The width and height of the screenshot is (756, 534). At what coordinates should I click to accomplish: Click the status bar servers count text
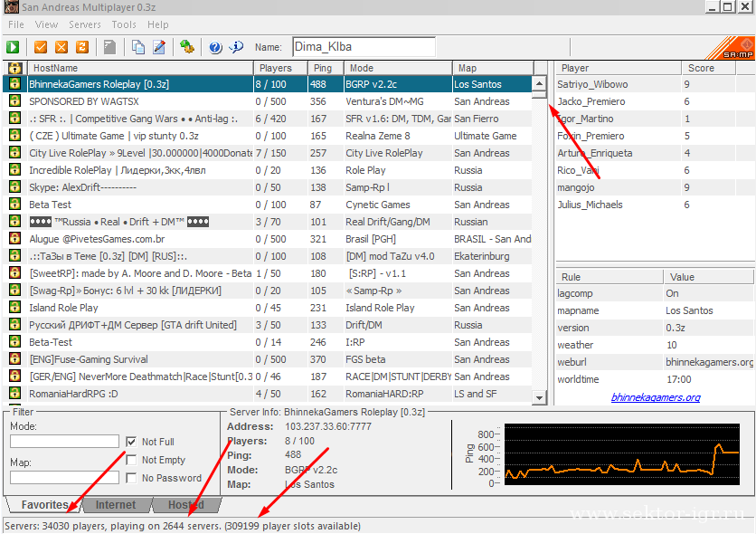click(183, 525)
